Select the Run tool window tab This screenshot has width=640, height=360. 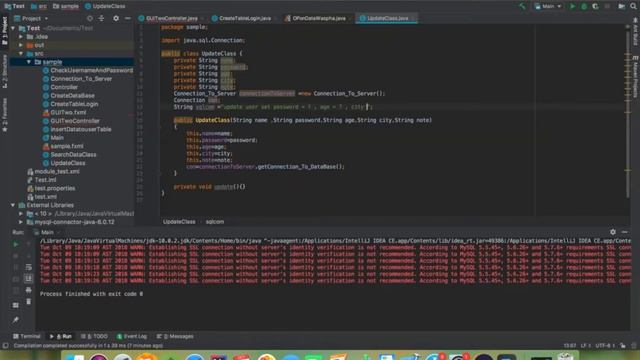coord(61,336)
